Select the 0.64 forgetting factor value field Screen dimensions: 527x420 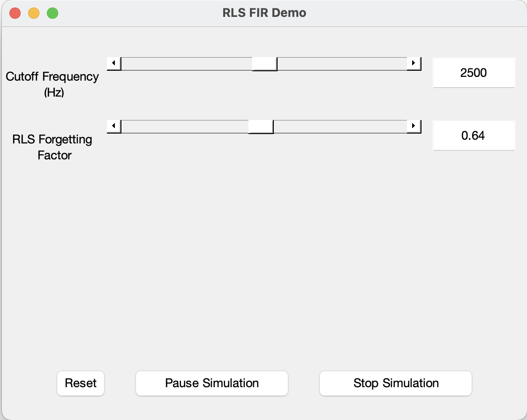point(474,135)
